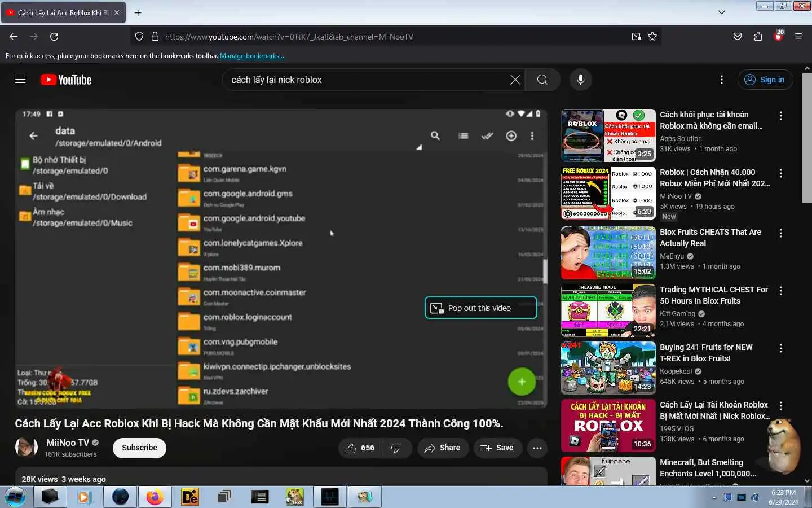Switch to the Cách Lấy Lại Acc Roblox tab

tap(63, 12)
